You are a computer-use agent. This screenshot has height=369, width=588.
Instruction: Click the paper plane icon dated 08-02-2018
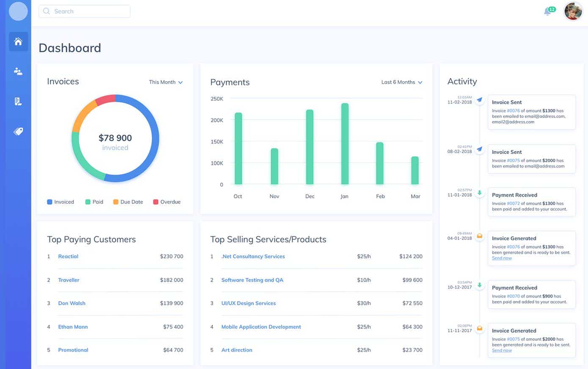tap(479, 149)
